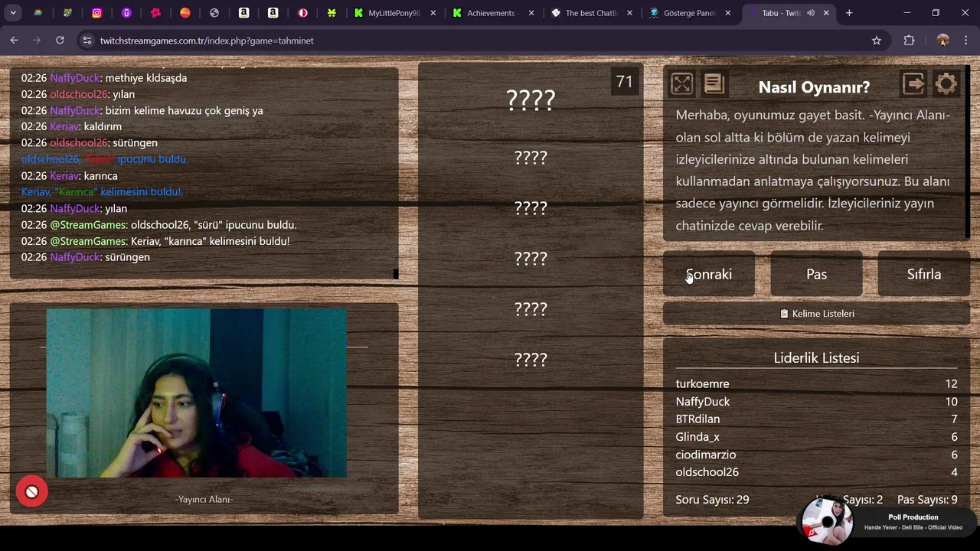Screen dimensions: 980x551
Task: Click the Sonraki button
Action: 709,274
